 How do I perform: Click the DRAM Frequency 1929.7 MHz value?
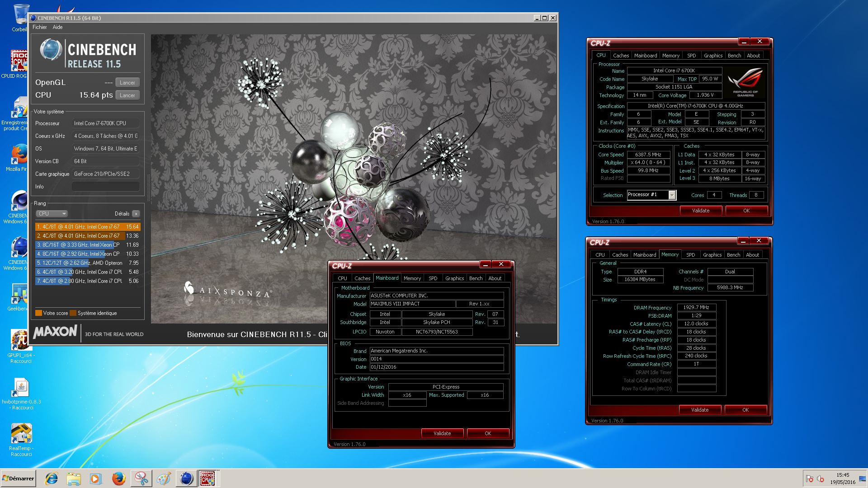coord(696,307)
